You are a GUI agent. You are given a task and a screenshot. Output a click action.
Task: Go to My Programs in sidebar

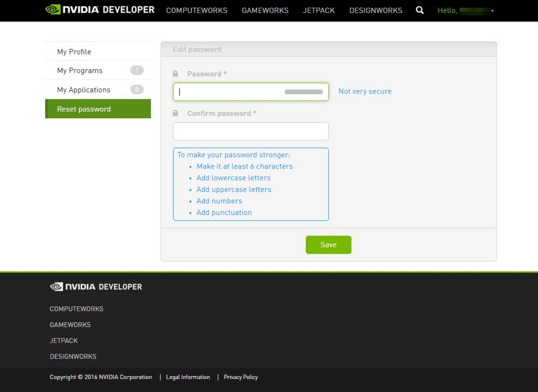point(98,70)
